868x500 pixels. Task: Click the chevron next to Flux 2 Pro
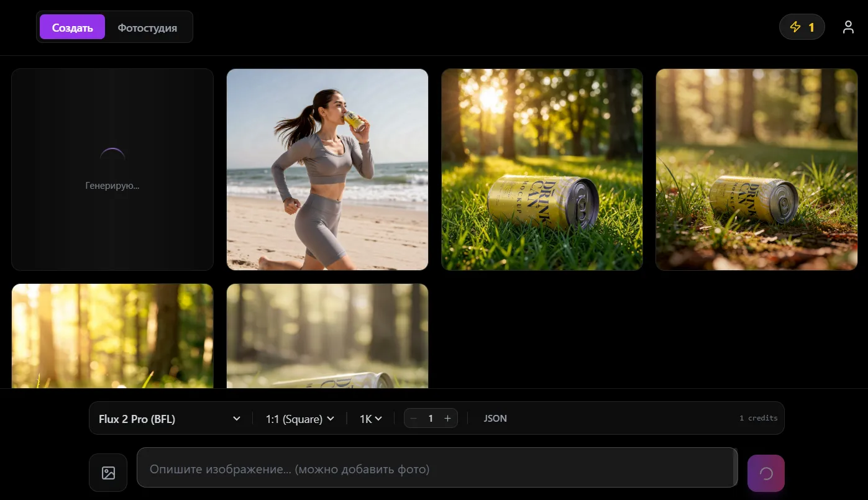pos(236,419)
